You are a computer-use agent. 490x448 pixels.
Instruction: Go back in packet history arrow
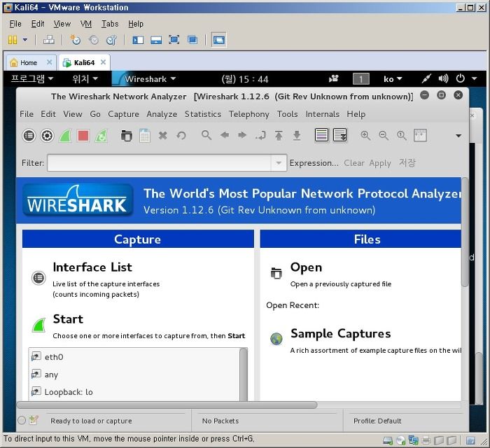(225, 135)
